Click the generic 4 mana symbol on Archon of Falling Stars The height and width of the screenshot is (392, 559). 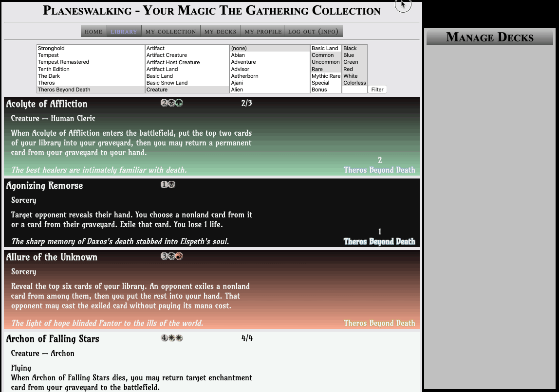tap(164, 338)
